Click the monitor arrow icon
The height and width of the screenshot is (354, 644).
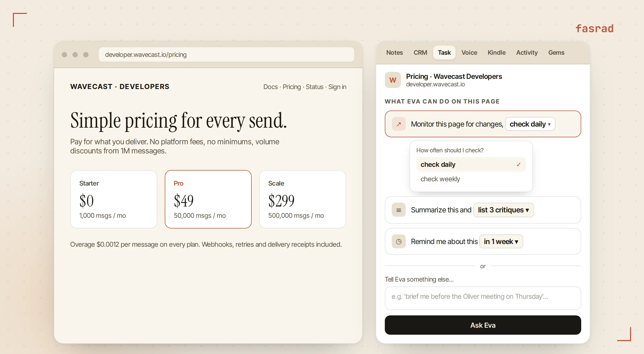click(398, 124)
